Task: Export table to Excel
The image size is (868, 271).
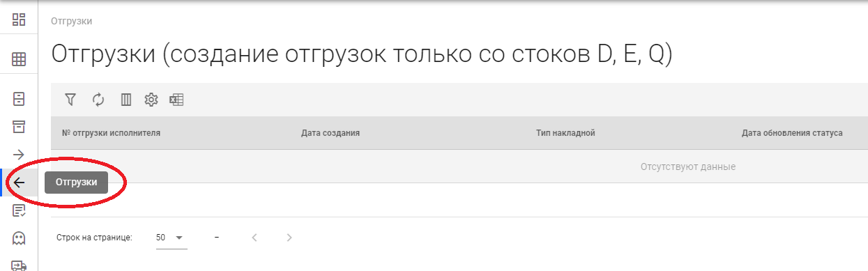Action: [x=176, y=100]
